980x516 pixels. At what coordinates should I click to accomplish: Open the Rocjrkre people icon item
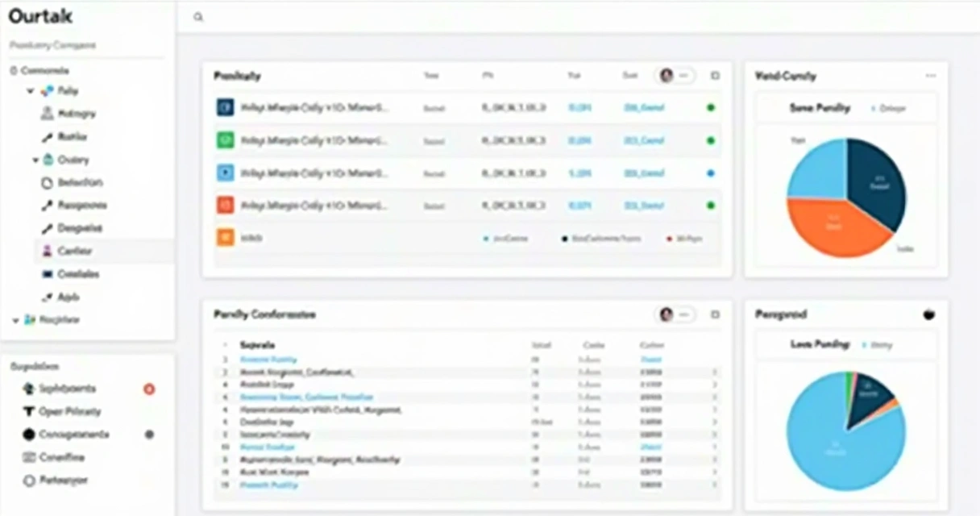coord(52,320)
